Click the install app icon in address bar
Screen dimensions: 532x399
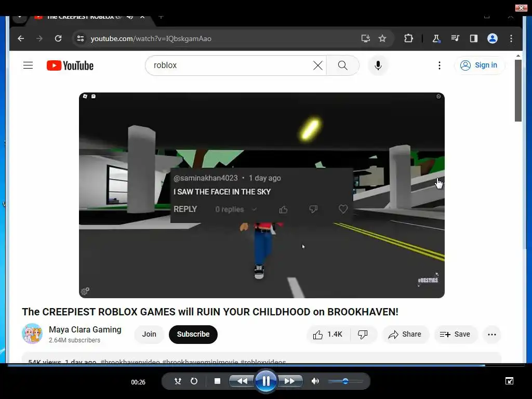coord(365,38)
